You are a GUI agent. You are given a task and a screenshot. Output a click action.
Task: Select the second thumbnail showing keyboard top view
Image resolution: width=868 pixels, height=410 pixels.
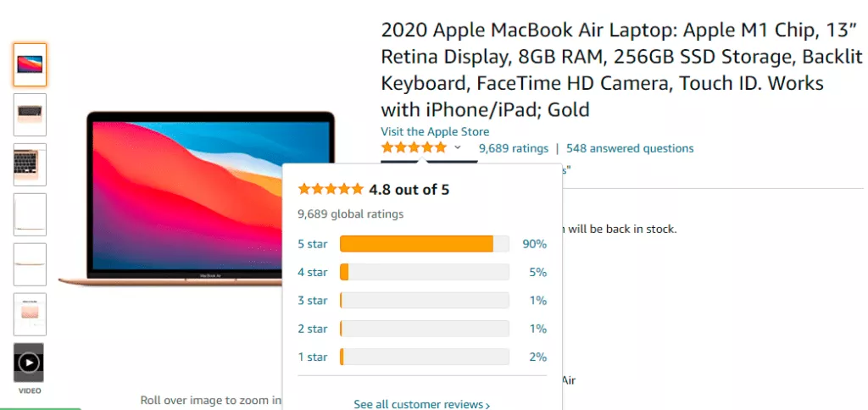tap(30, 114)
